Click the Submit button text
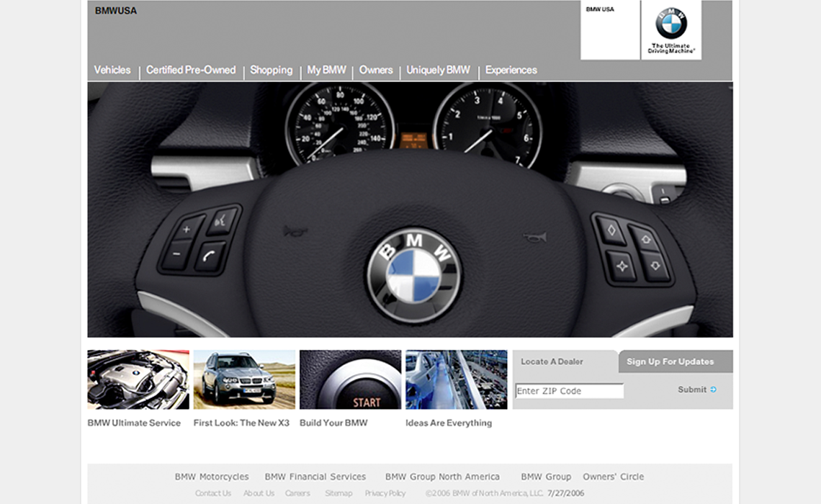This screenshot has height=504, width=821. [x=692, y=390]
